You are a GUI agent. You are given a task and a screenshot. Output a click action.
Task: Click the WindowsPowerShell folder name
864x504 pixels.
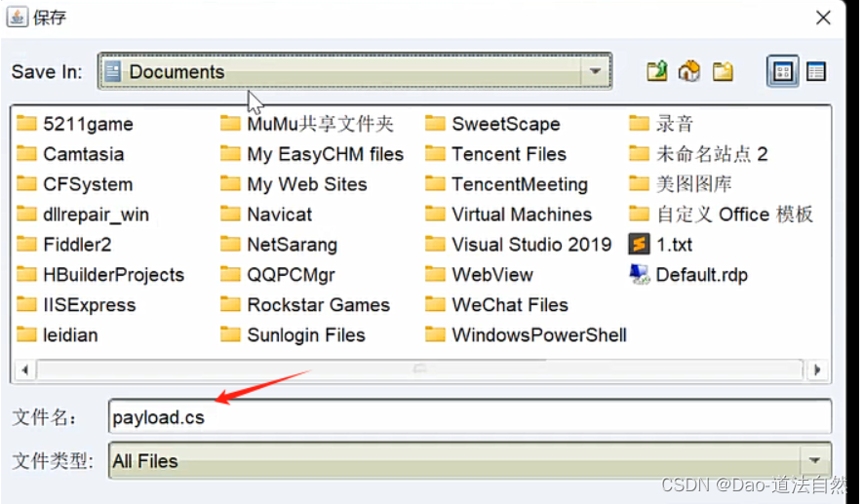pyautogui.click(x=539, y=335)
